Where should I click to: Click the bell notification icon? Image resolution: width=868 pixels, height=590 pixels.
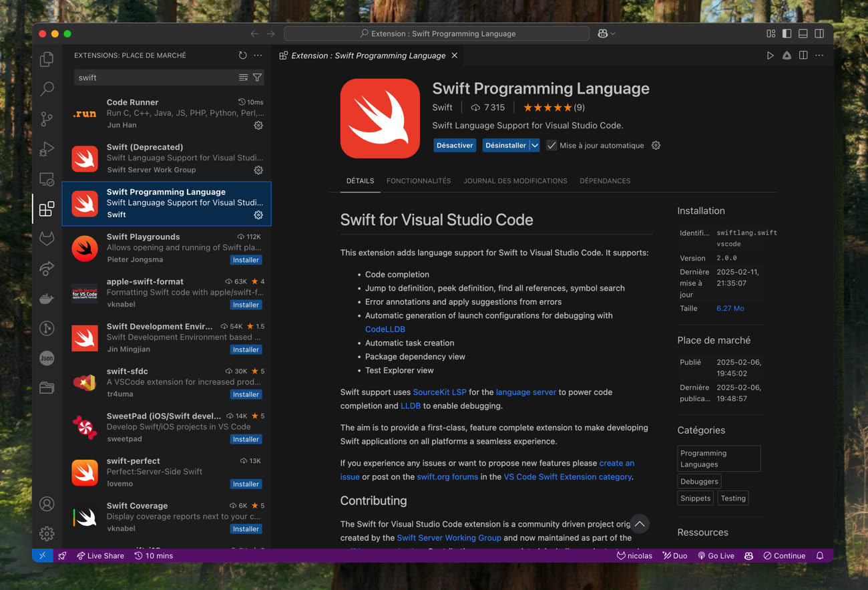coord(820,555)
